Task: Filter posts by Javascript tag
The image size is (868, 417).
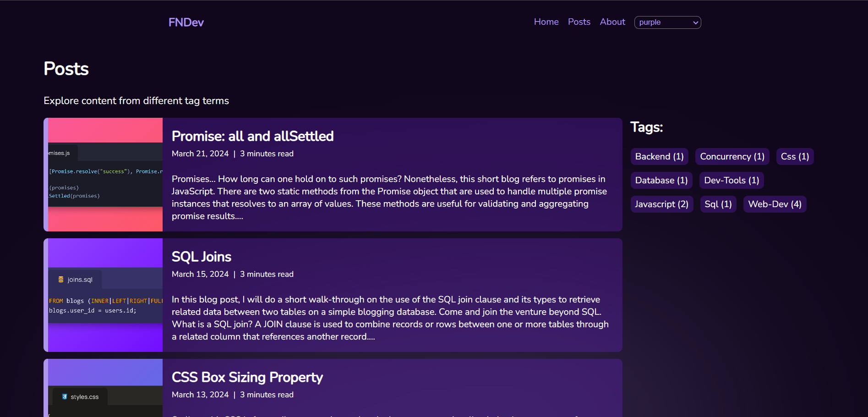Action: click(x=661, y=204)
